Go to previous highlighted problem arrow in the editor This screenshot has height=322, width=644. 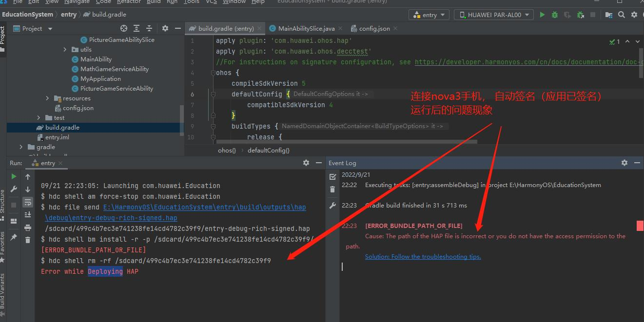pyautogui.click(x=627, y=42)
